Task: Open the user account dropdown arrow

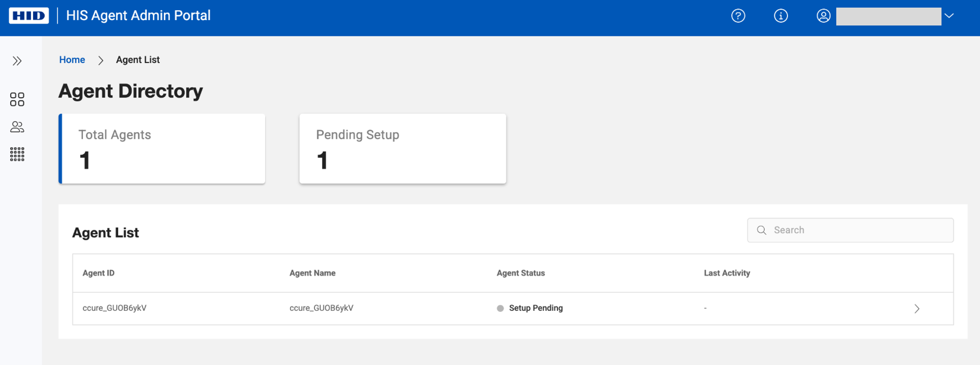Action: click(949, 16)
